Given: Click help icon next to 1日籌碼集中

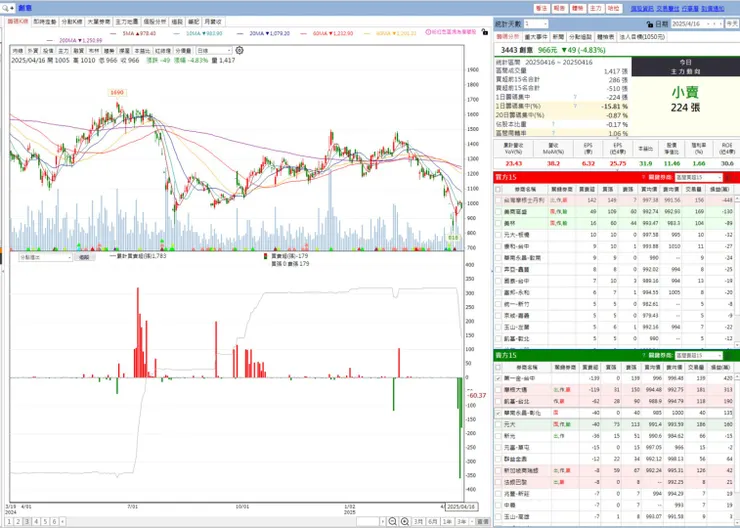Looking at the screenshot, I should click(575, 97).
